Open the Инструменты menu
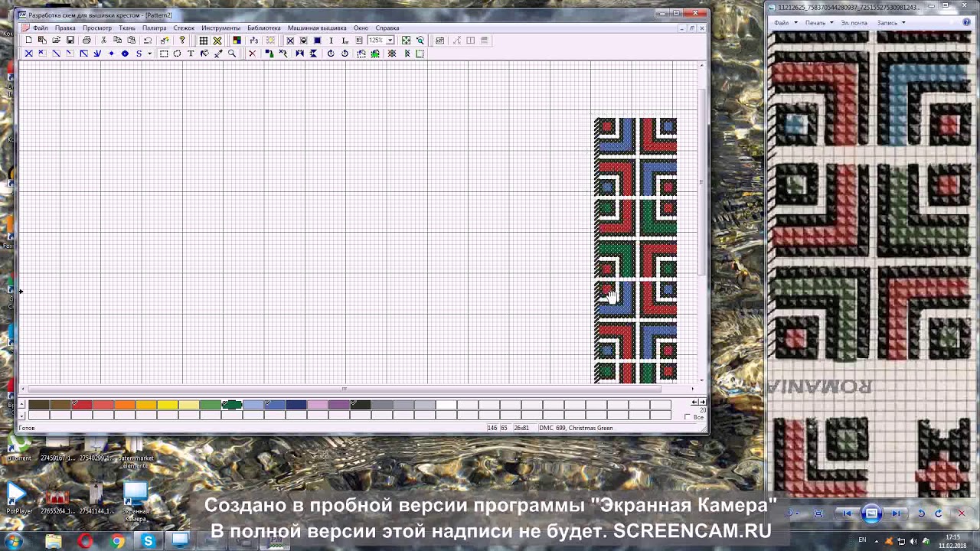Screen dimensions: 980x551 point(220,28)
